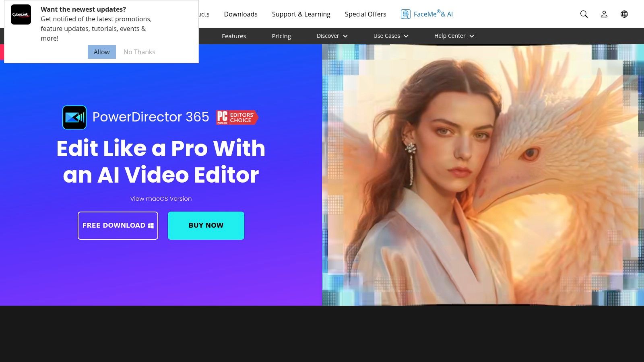The height and width of the screenshot is (362, 644).
Task: Click the 'Edit Like a Pro With' headline
Action: tap(161, 148)
